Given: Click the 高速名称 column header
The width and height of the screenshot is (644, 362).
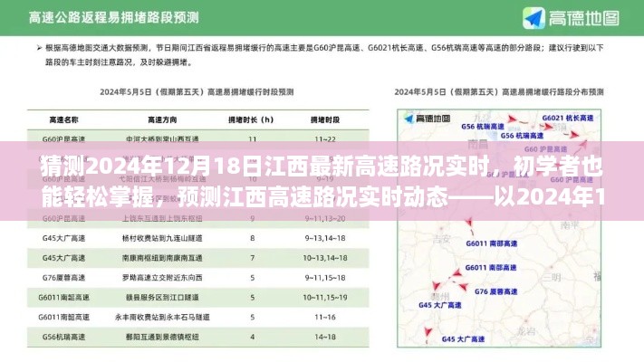Looking at the screenshot, I should click(63, 119).
